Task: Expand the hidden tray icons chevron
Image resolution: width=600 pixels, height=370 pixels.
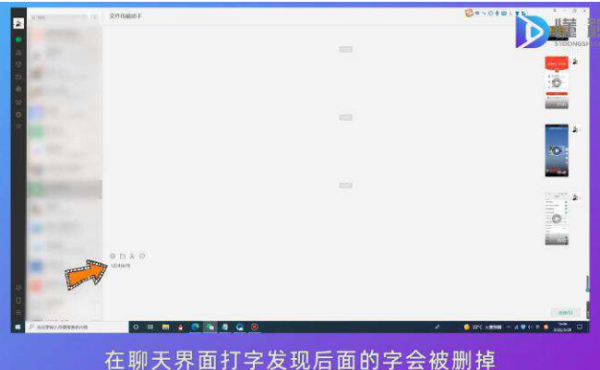Action: pos(509,327)
